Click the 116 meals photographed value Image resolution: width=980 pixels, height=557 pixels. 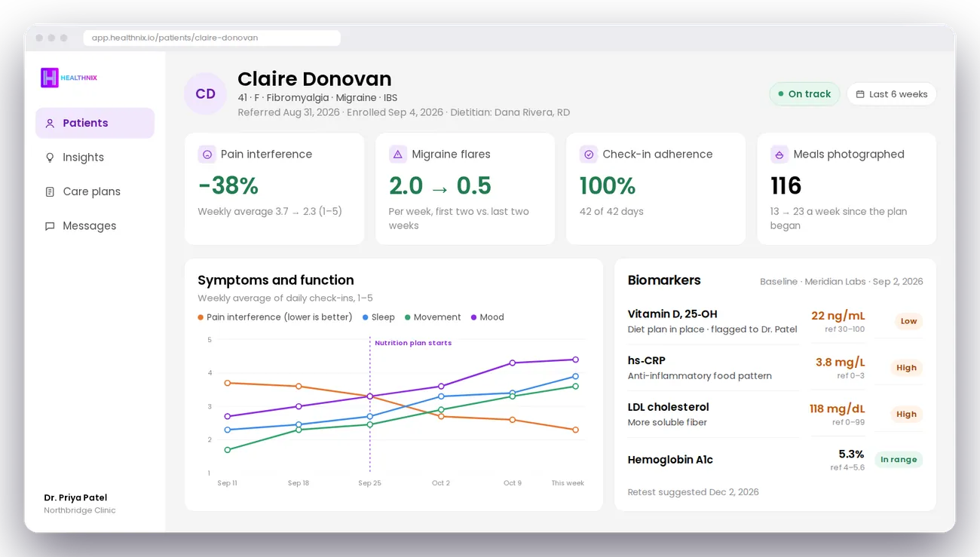tap(786, 185)
